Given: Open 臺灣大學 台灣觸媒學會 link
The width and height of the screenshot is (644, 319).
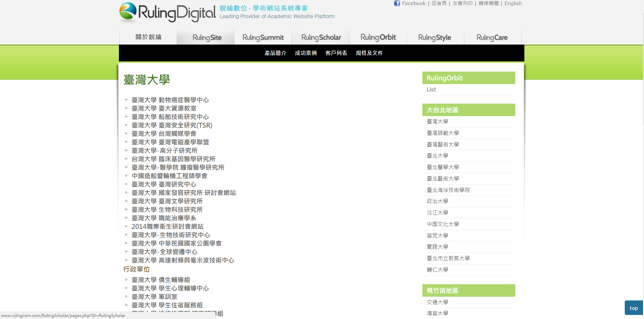Looking at the screenshot, I should click(x=164, y=134).
